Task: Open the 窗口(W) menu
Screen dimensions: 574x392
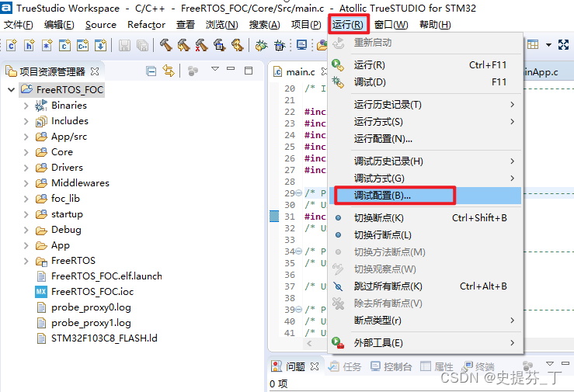Action: click(391, 25)
